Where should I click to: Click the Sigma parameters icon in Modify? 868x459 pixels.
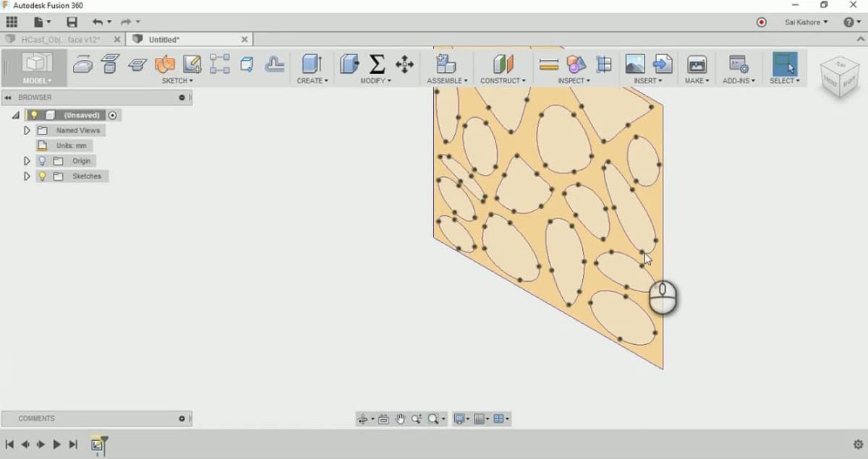tap(377, 64)
